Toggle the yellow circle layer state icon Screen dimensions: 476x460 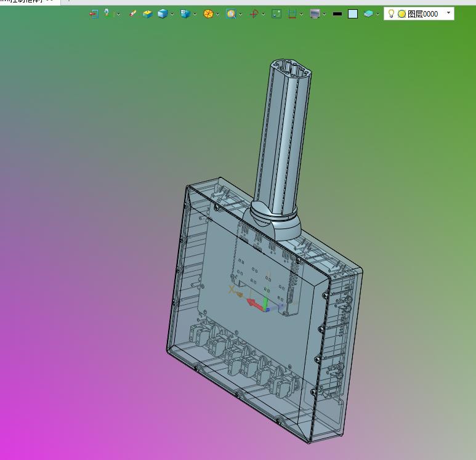click(401, 14)
